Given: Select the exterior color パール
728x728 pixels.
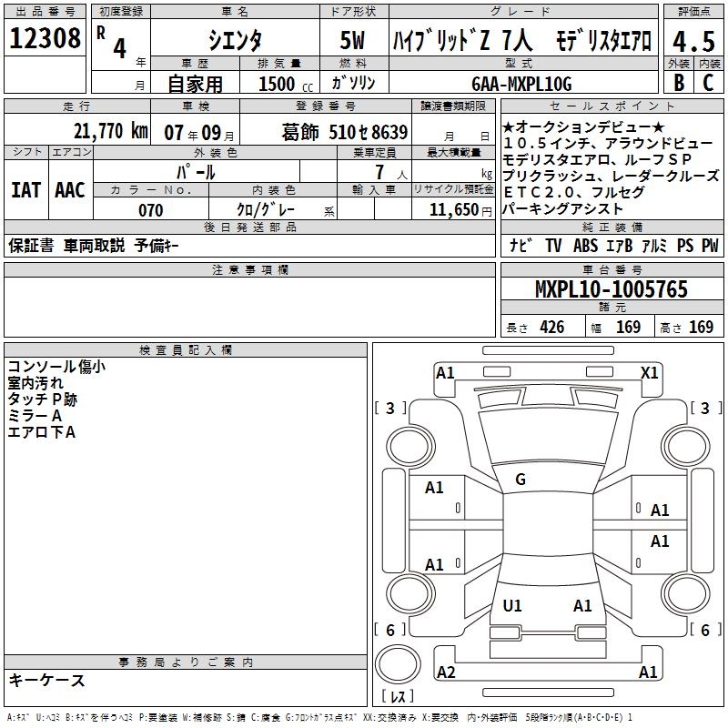Looking at the screenshot, I should (196, 172).
